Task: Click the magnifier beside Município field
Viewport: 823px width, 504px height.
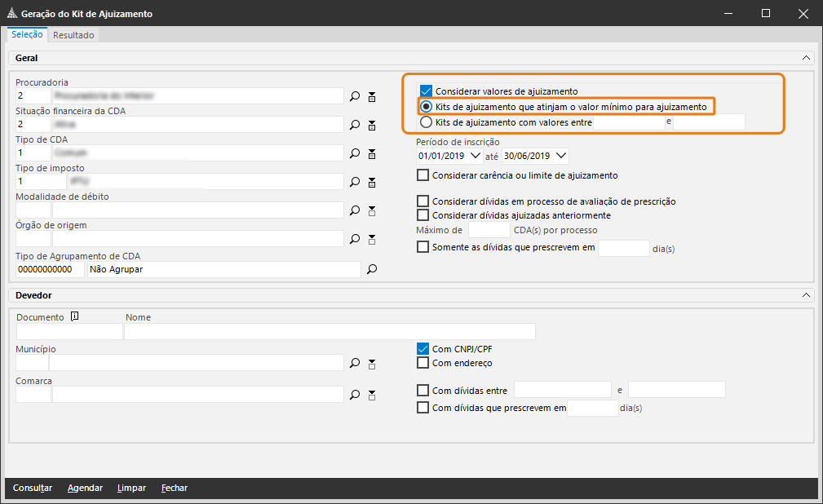Action: coord(355,363)
